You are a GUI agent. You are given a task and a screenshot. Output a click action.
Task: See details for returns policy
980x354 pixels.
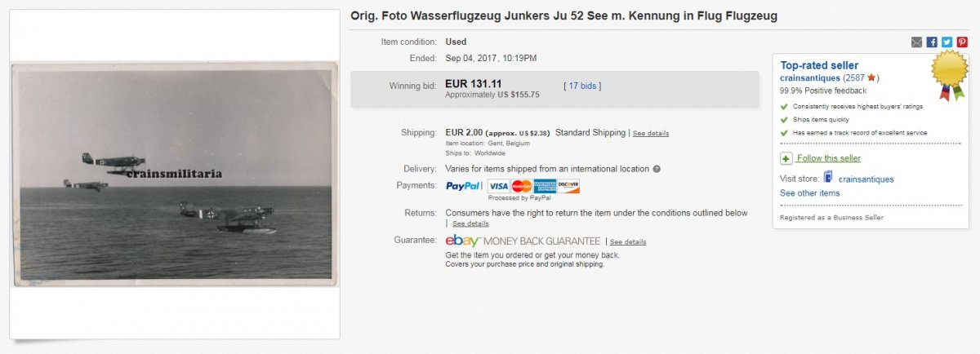click(470, 223)
